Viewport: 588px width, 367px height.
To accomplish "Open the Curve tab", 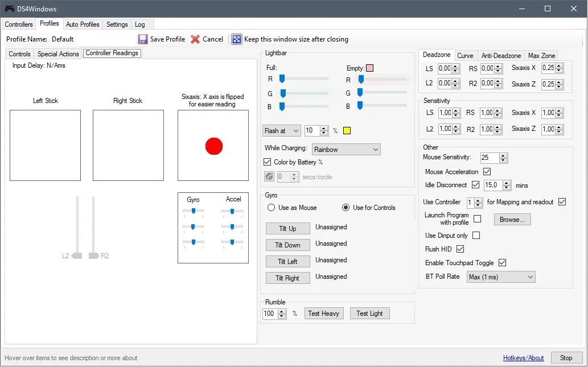I will click(465, 56).
